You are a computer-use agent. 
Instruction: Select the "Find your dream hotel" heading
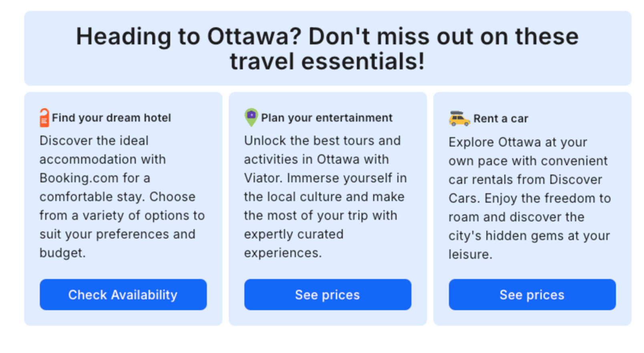click(111, 118)
